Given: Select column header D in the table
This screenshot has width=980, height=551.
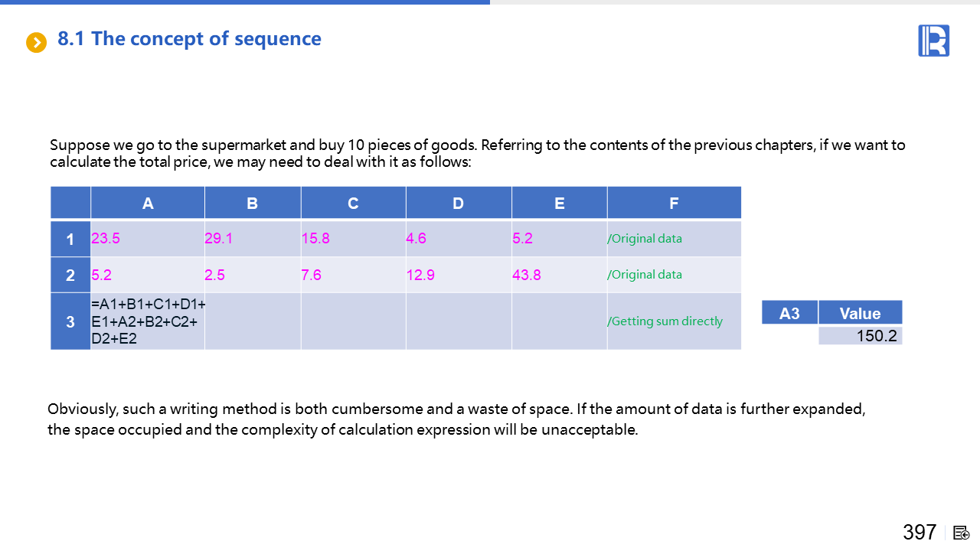Looking at the screenshot, I should [458, 204].
